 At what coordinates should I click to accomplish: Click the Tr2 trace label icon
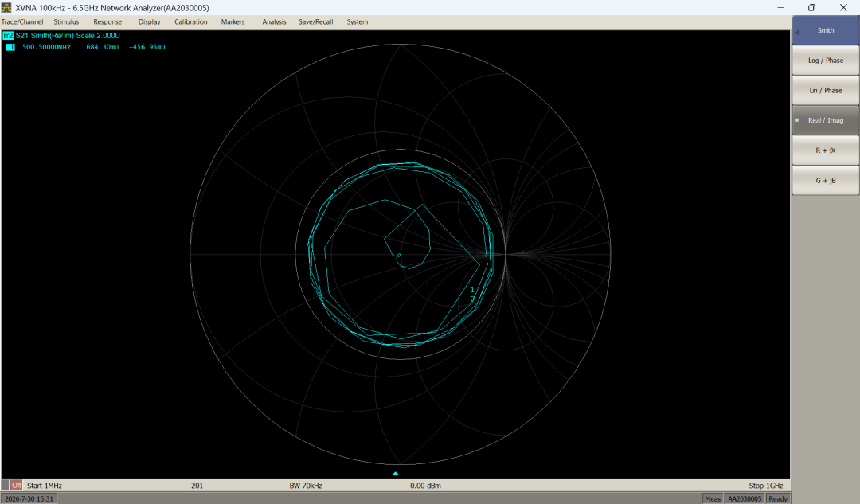tap(8, 36)
